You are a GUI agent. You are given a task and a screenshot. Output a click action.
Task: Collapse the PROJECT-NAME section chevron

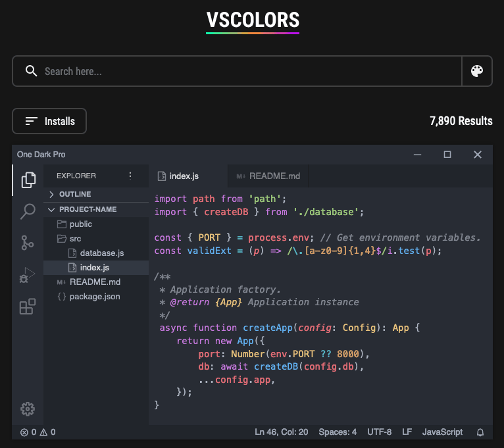[51, 210]
